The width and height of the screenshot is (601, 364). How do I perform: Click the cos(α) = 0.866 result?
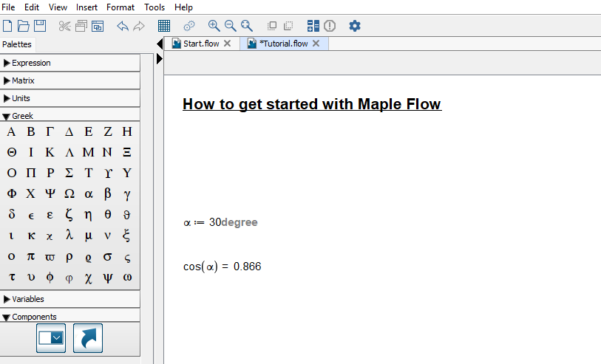(222, 267)
